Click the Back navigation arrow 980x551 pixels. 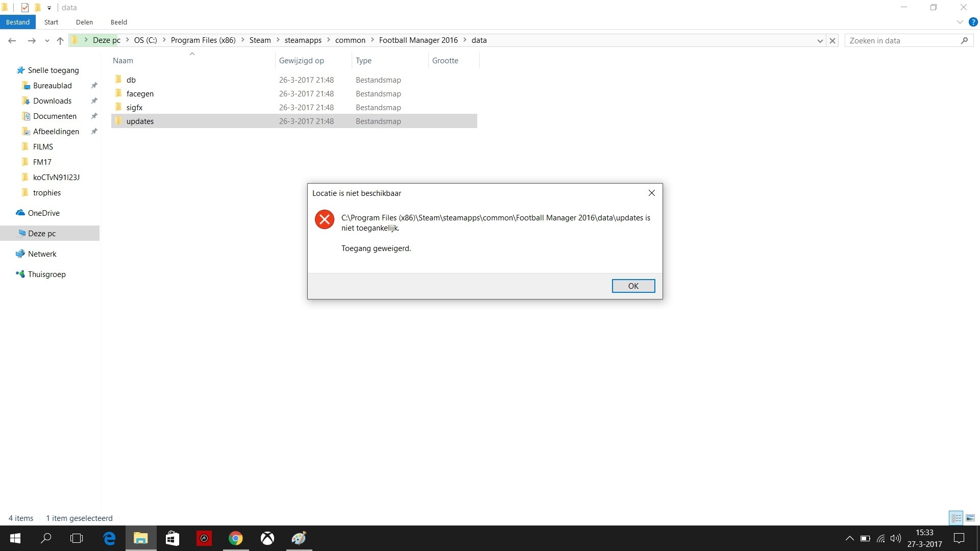pos(12,41)
